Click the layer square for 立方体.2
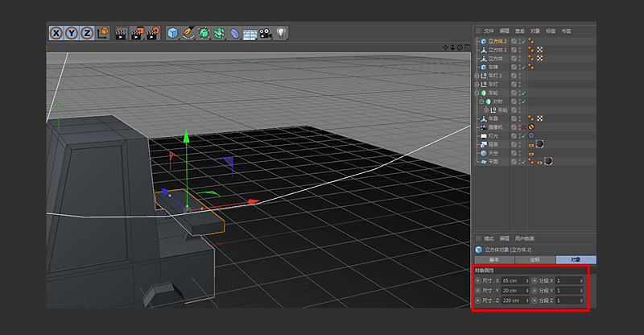Screen dimensions: 644x335 514,41
